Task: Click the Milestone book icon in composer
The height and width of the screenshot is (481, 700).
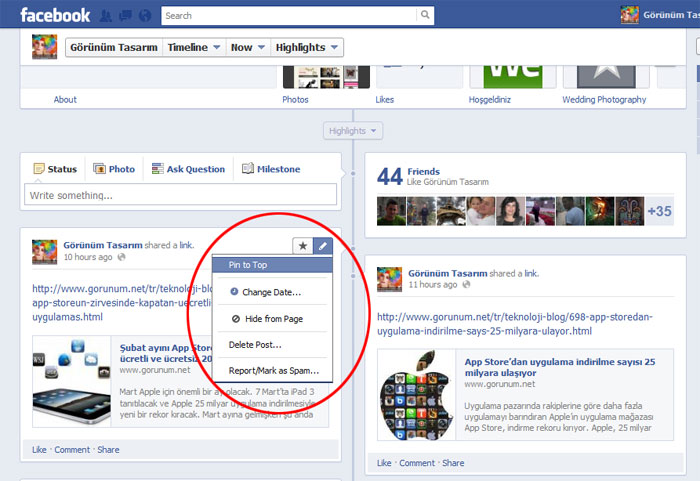Action: pyautogui.click(x=247, y=168)
